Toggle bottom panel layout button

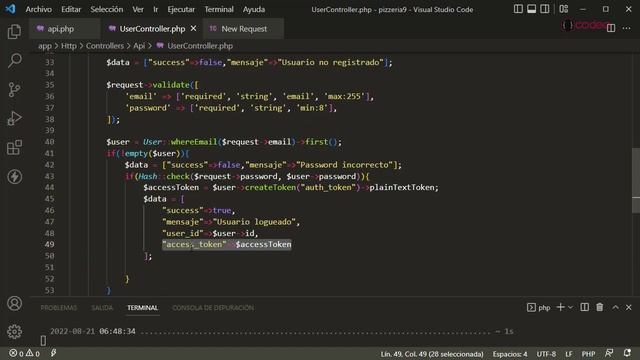(531, 9)
